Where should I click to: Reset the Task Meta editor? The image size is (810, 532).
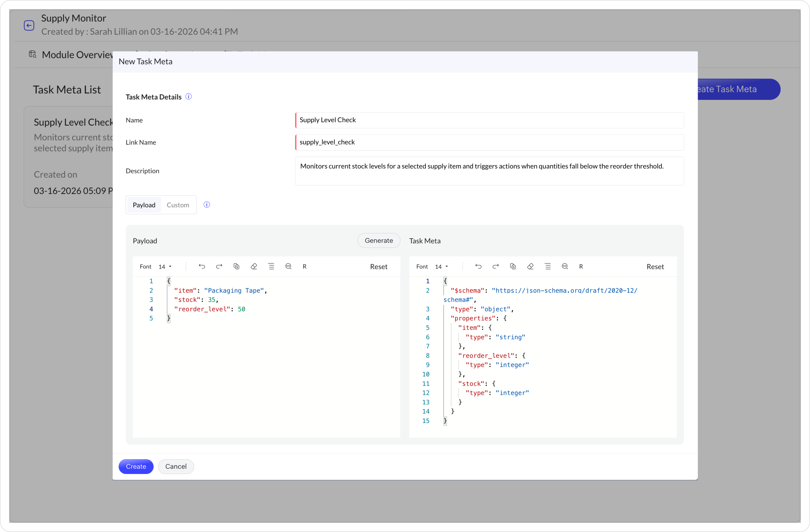click(x=655, y=267)
